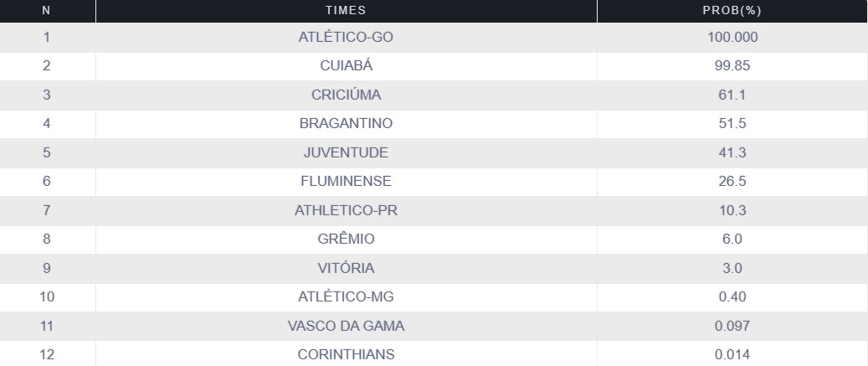Click the 61.1 probability value
Screen dimensions: 868x366
click(x=732, y=95)
